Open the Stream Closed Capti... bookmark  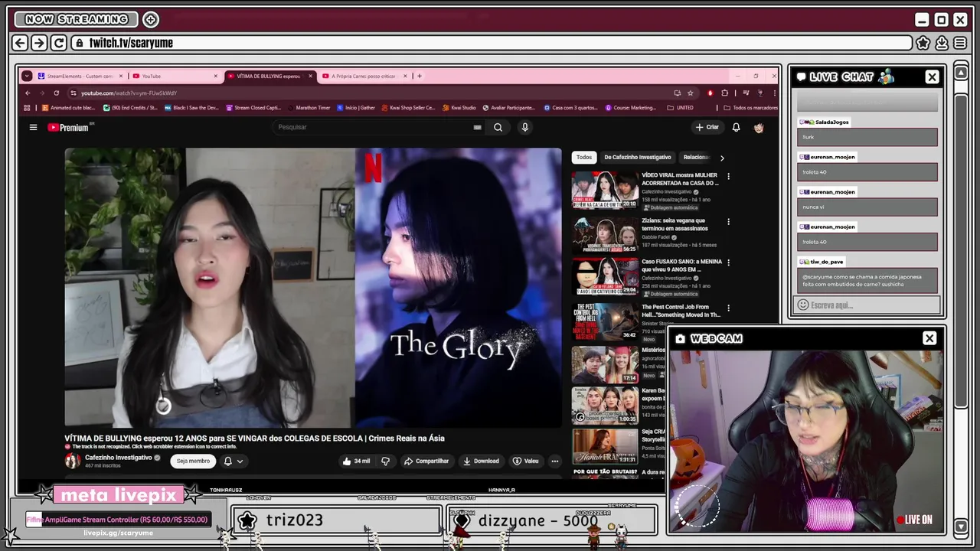pyautogui.click(x=253, y=108)
